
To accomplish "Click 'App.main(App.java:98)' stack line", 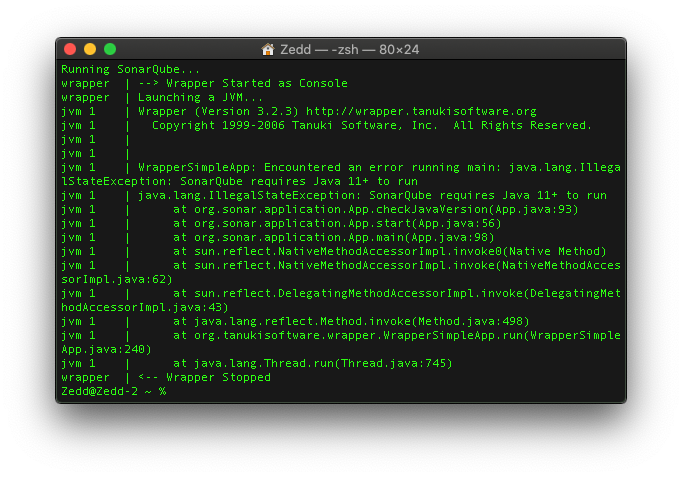I will tap(334, 237).
